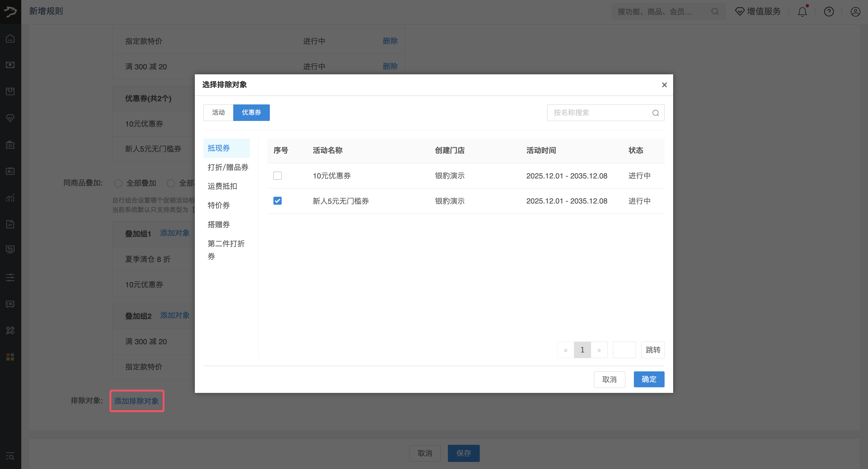The width and height of the screenshot is (868, 469).
Task: Click the 创建门店 column header
Action: coord(449,150)
